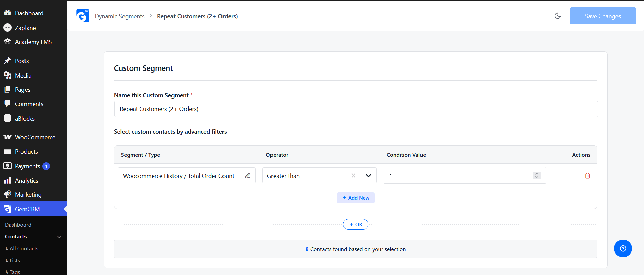The height and width of the screenshot is (275, 644).
Task: Click the GemCRM logo in header
Action: [83, 16]
